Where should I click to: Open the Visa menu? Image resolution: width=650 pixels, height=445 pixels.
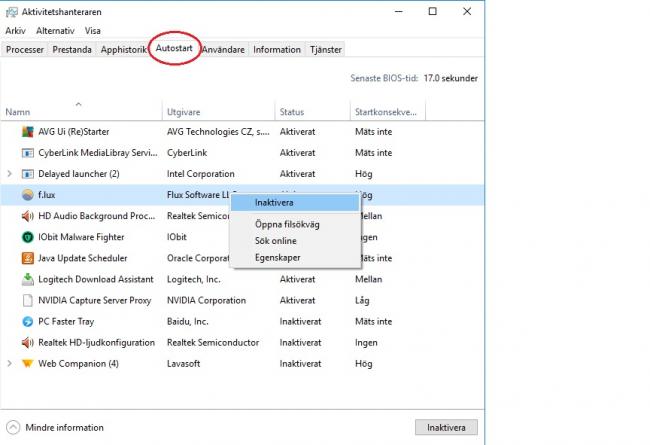pos(93,31)
